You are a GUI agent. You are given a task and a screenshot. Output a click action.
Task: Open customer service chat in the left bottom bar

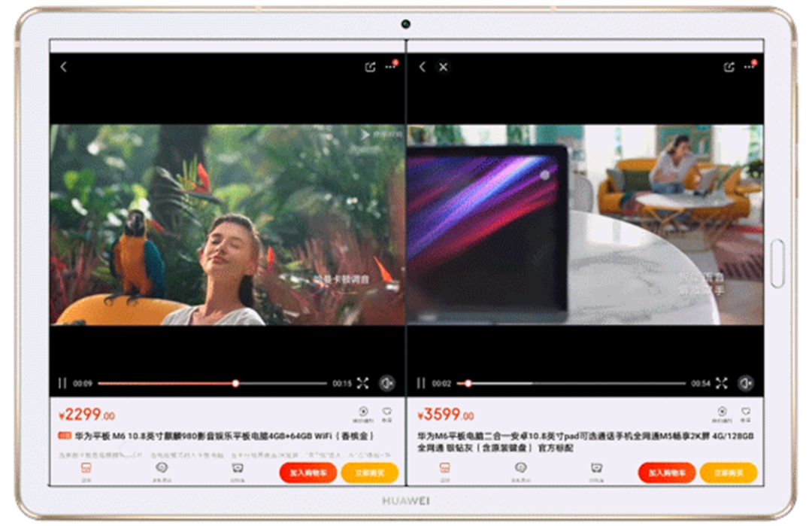pos(162,472)
